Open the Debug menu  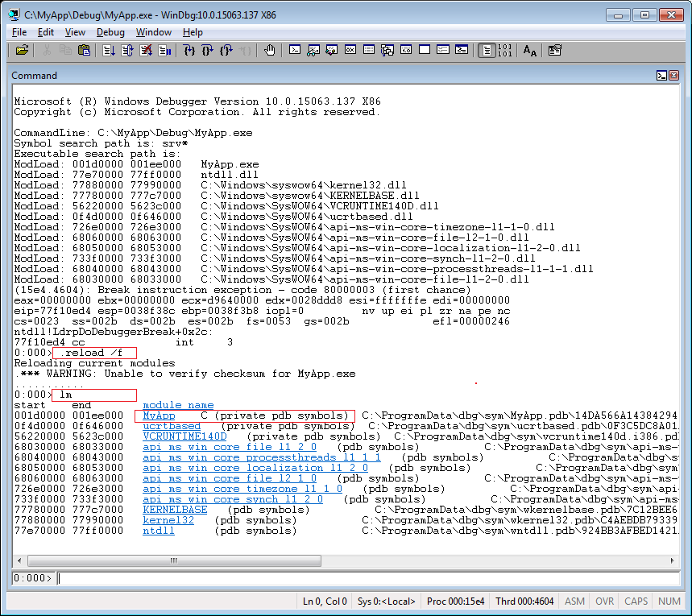tap(110, 32)
